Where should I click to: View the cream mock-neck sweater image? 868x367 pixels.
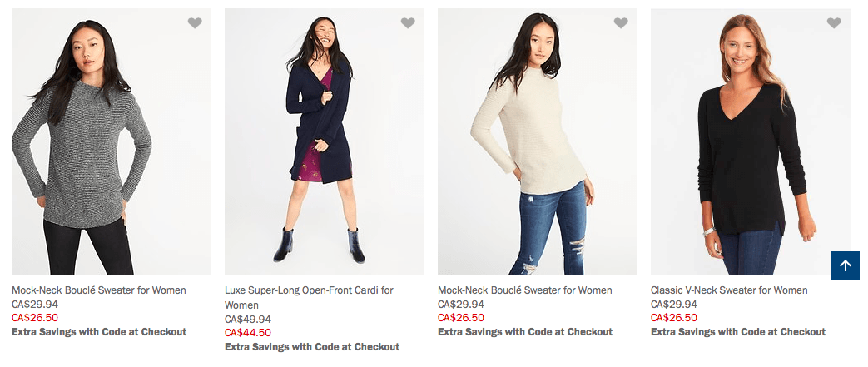pos(538,141)
